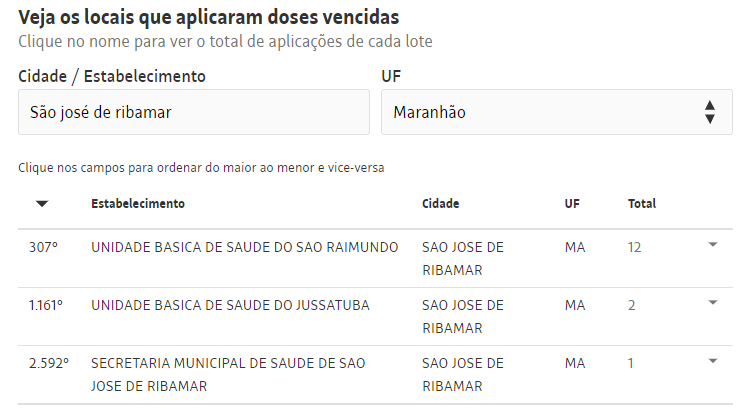749x413 pixels.
Task: Expand the Sao Raimundo row details
Action: pos(712,245)
